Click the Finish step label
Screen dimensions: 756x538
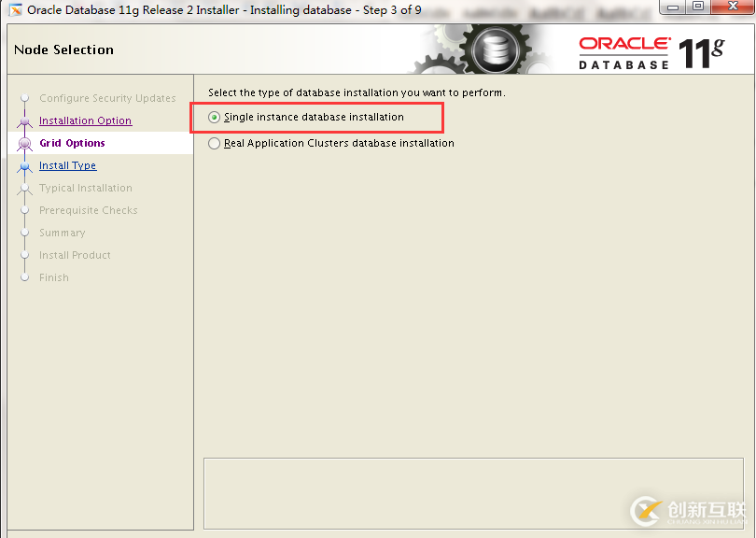(54, 277)
